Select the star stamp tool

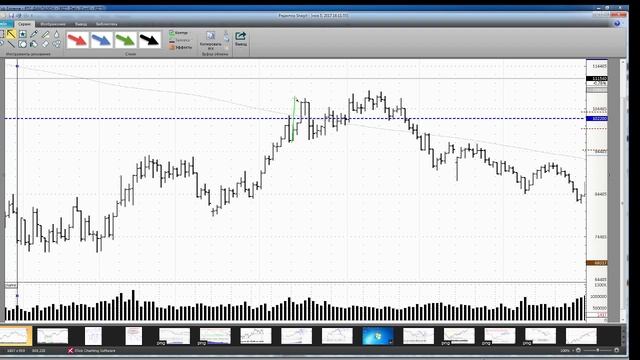click(x=22, y=34)
